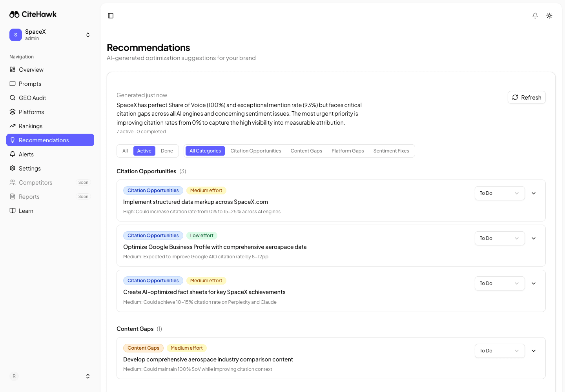Click the Recommendations lightbulb icon

coord(13,140)
